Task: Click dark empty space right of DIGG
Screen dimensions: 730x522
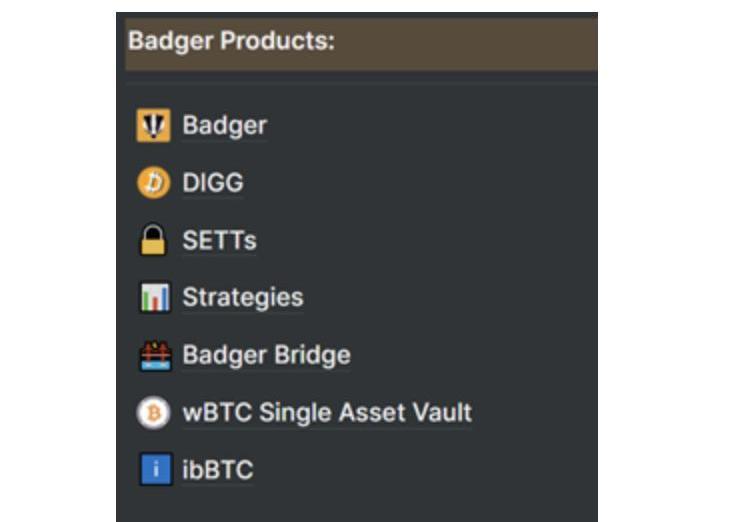Action: click(420, 184)
